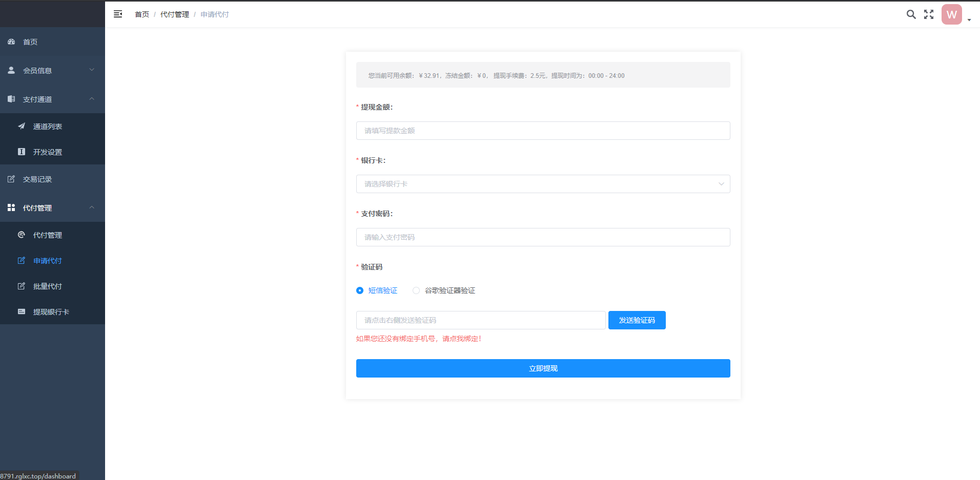Viewport: 980px width, 480px height.
Task: Open the search magnifier icon
Action: click(911, 14)
